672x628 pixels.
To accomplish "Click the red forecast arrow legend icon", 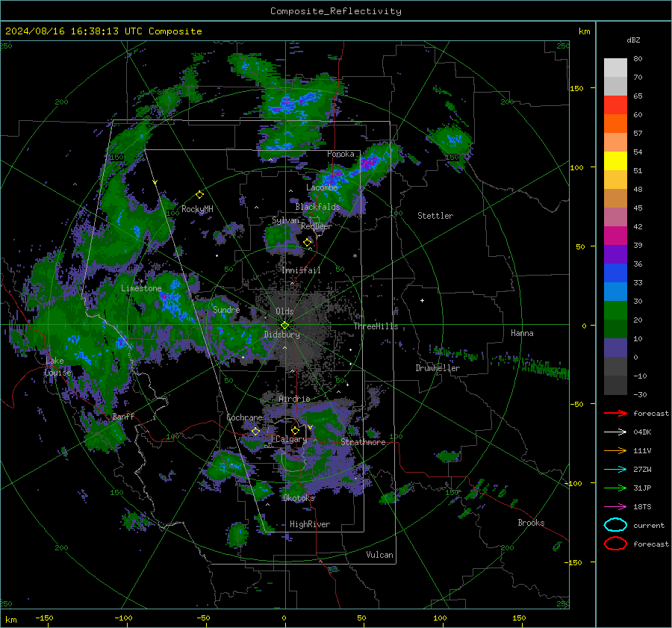I will click(x=615, y=413).
